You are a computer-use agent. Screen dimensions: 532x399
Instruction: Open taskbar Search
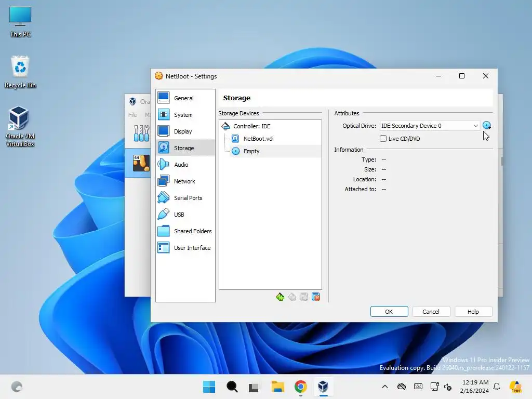pos(232,387)
